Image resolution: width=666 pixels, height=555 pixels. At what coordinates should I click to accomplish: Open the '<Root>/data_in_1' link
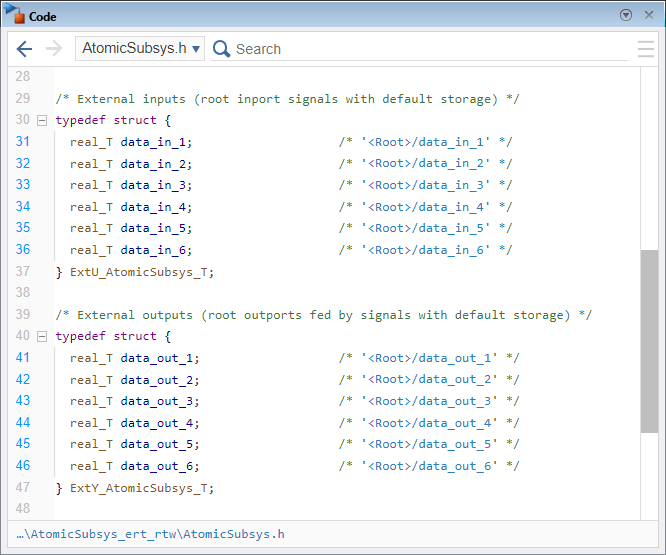point(425,142)
